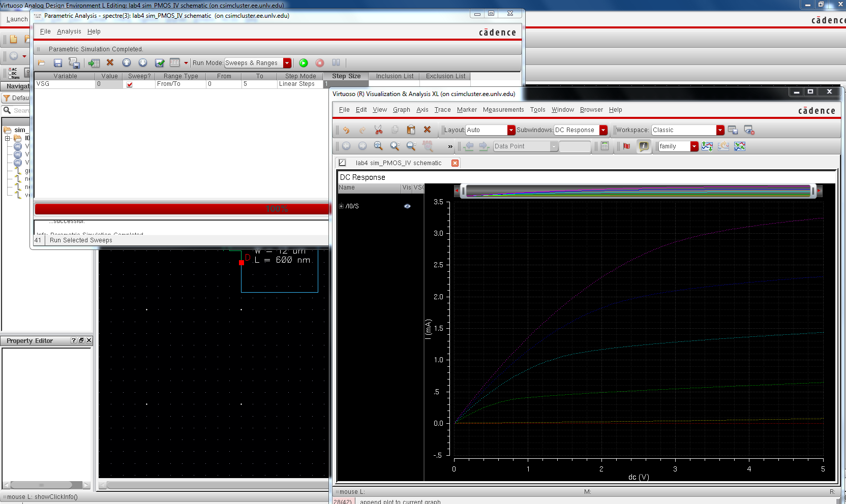
Task: Open Help menu in Parametric Analysis window
Action: (x=94, y=31)
